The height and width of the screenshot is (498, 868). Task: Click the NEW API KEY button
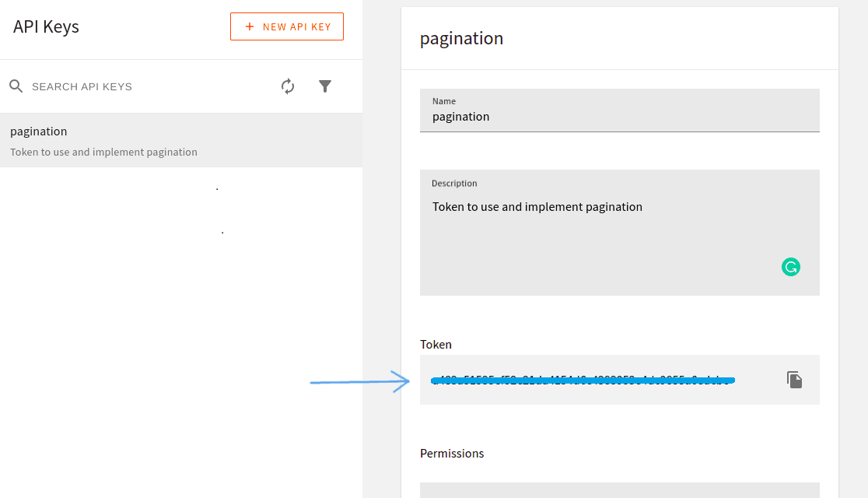point(287,26)
